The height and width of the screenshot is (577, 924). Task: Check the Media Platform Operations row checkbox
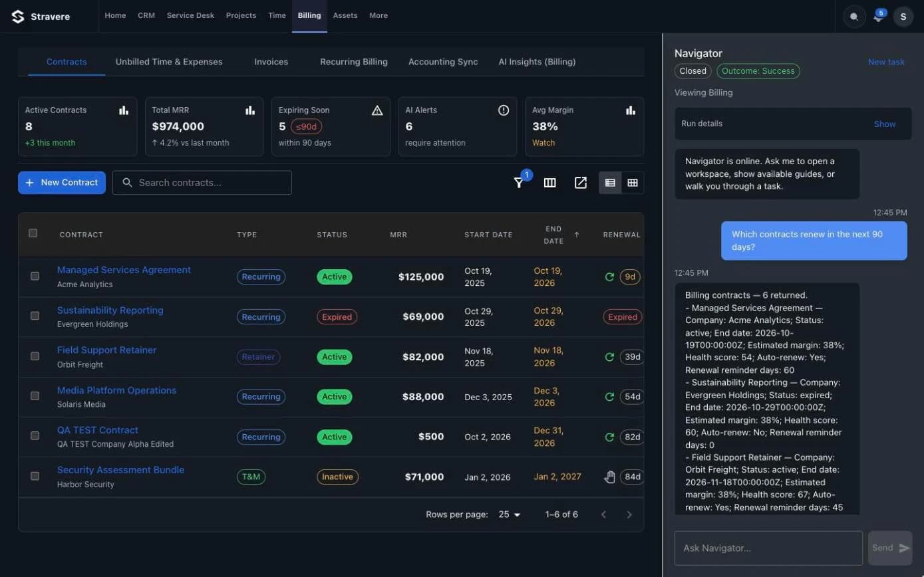pos(35,396)
